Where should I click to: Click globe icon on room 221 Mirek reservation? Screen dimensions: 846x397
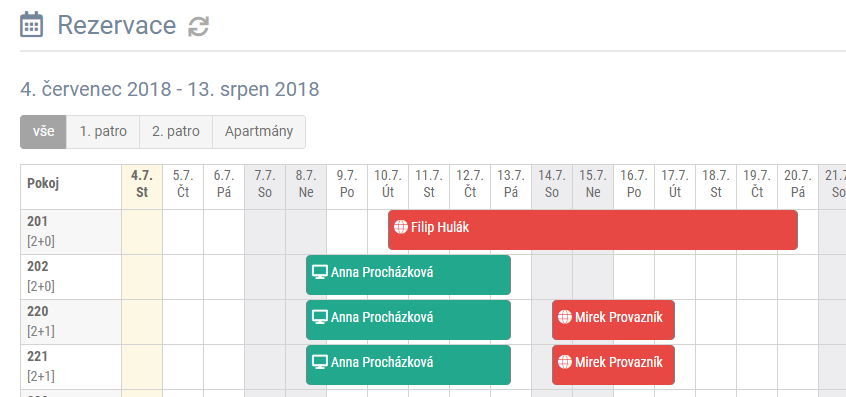tap(564, 362)
